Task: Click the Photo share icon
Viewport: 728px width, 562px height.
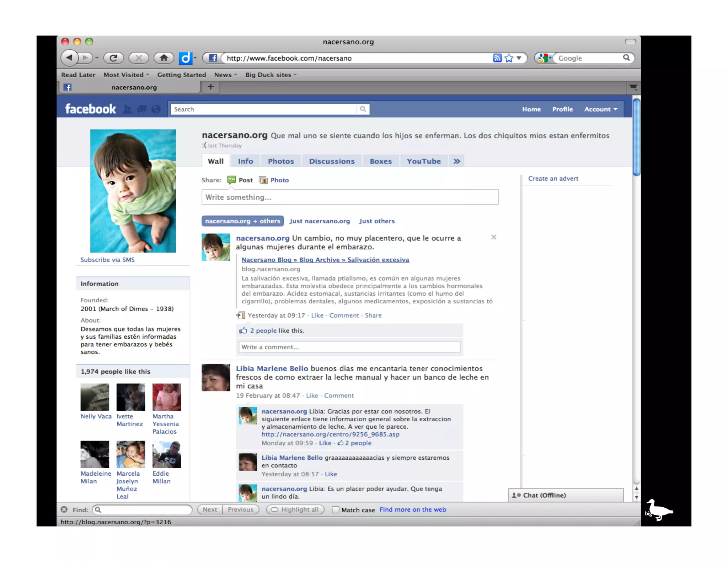Action: tap(263, 180)
